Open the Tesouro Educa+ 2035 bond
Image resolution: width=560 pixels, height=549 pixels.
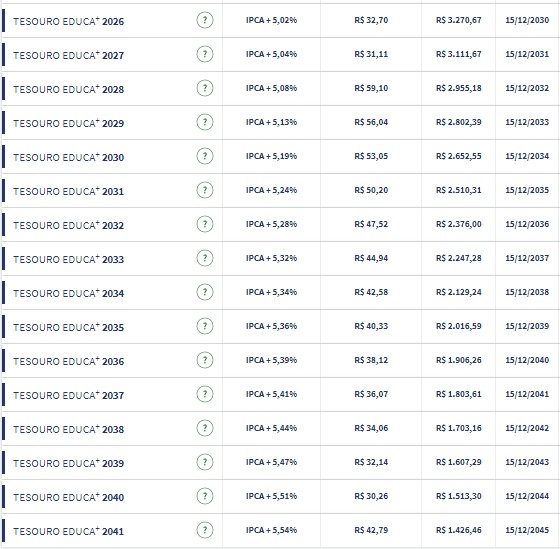coord(69,327)
